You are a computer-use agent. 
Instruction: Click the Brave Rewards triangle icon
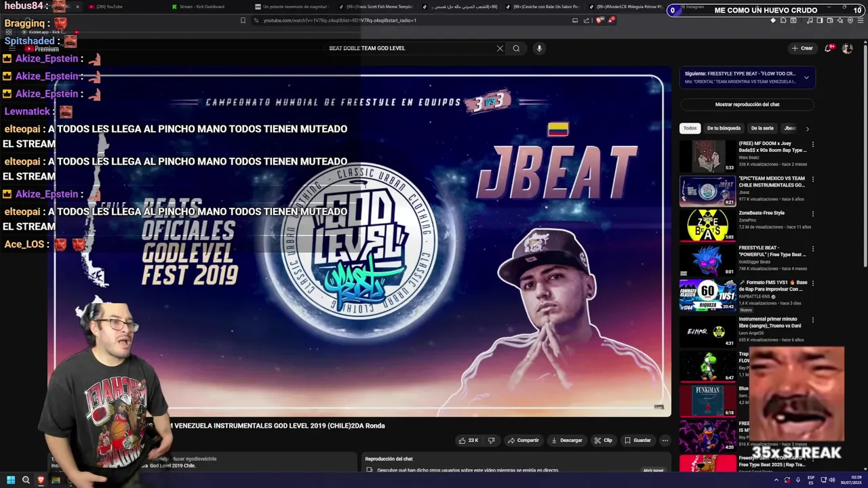pyautogui.click(x=611, y=20)
